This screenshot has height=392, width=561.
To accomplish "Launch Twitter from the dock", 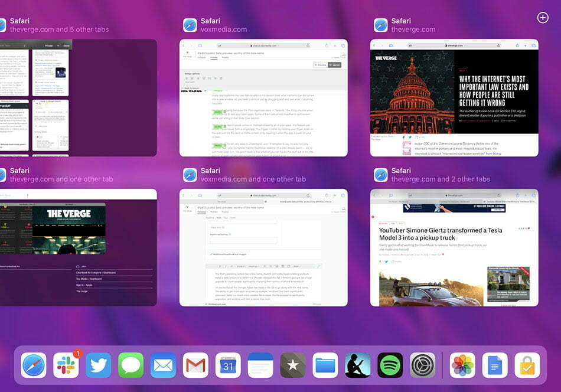I will tap(99, 365).
